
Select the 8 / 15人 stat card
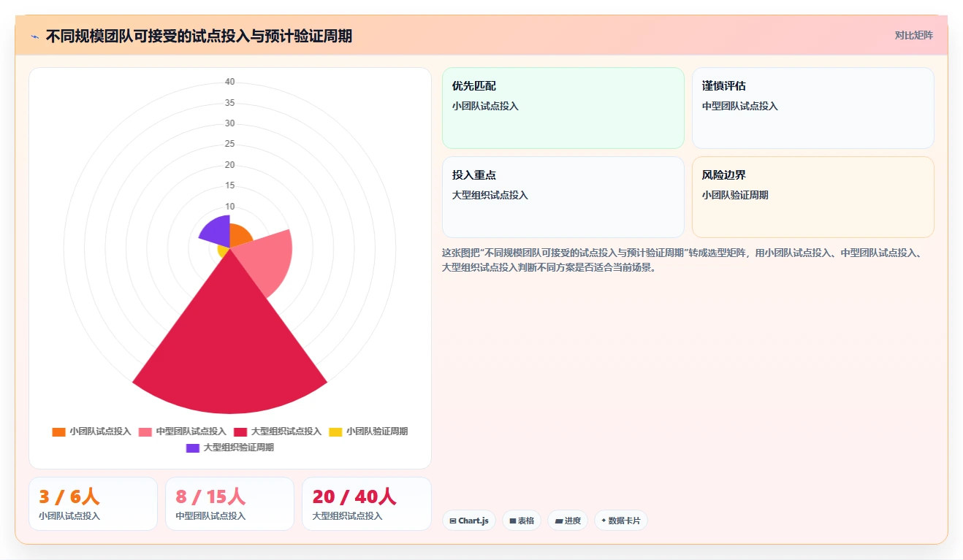[x=229, y=504]
